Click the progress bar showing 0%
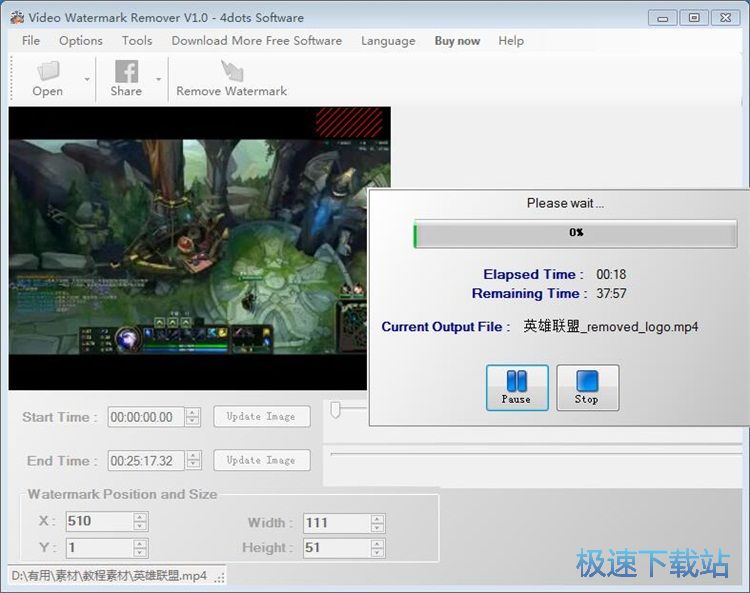 575,233
